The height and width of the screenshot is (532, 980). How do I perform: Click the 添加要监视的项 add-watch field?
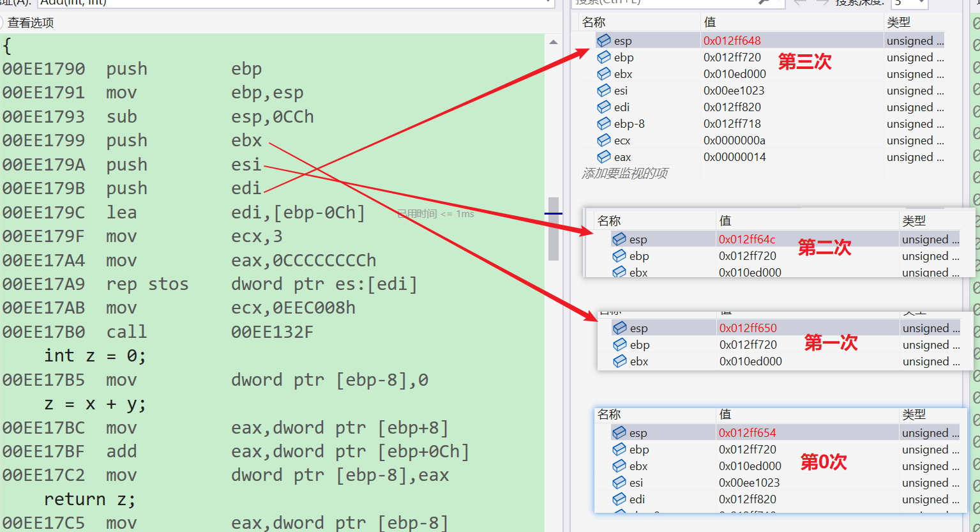tap(624, 173)
